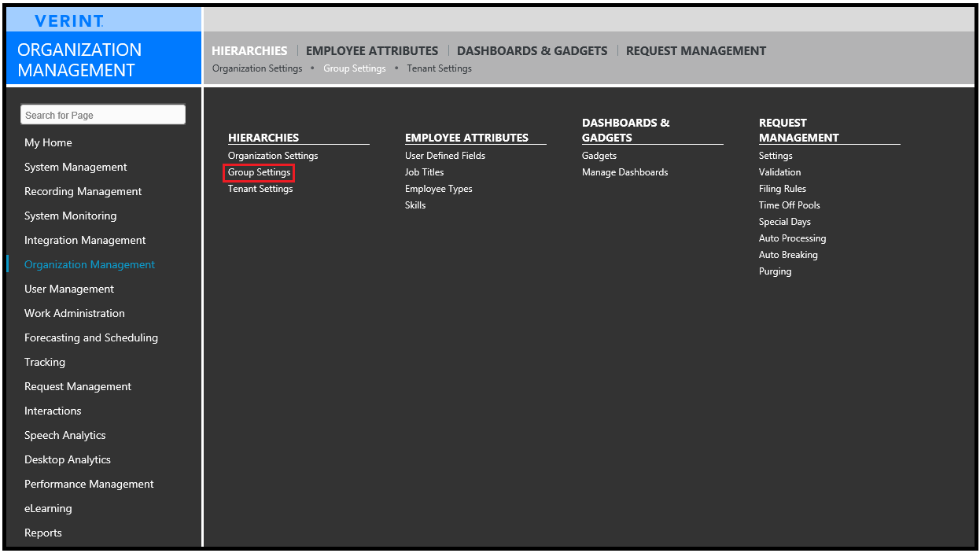980x553 pixels.
Task: Click Organization Settings in top bar submenu
Action: coord(257,68)
